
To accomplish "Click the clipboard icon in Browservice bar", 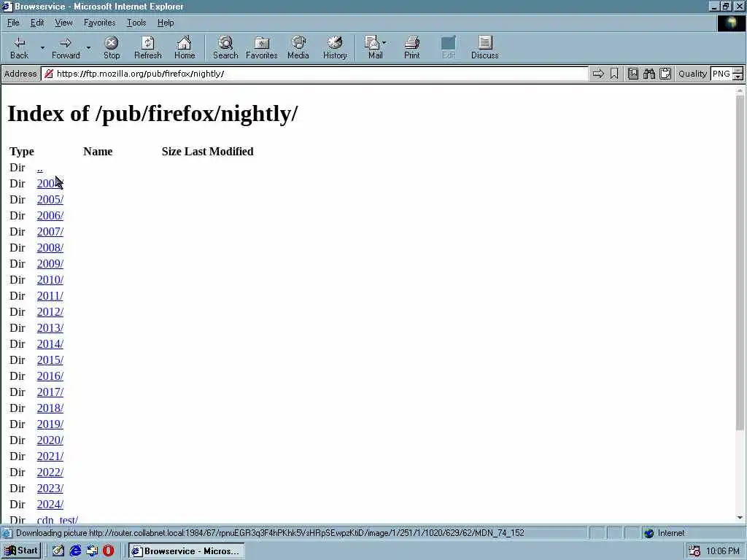I will (665, 74).
